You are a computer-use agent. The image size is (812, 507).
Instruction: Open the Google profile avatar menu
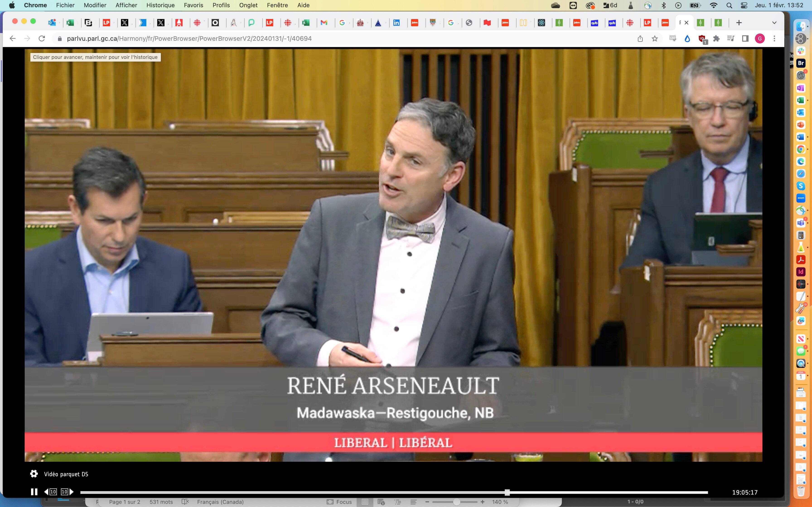click(x=760, y=38)
